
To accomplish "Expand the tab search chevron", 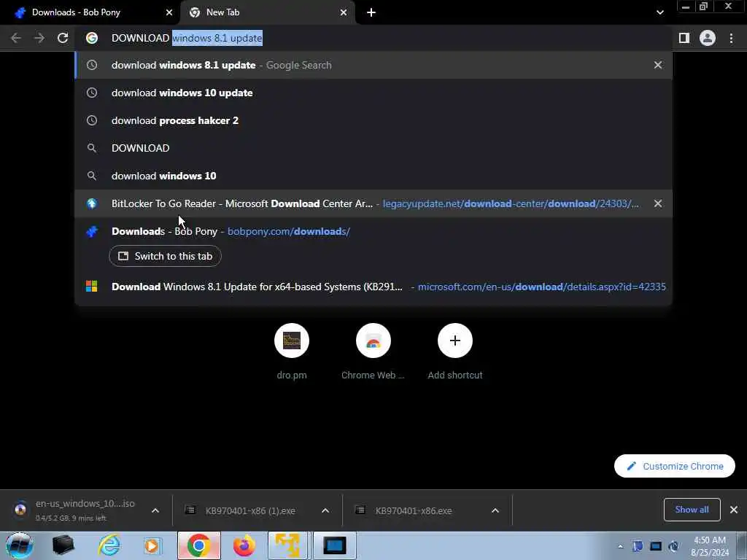I will coord(659,12).
